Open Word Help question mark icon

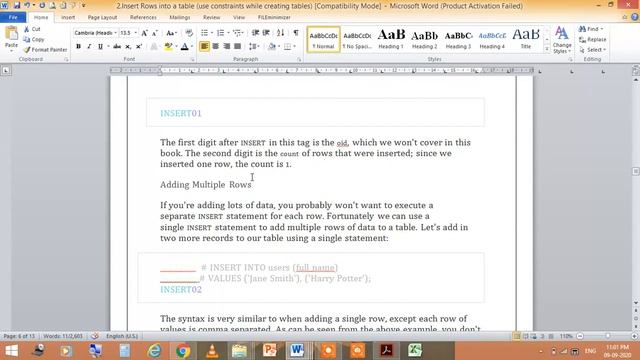coord(635,17)
